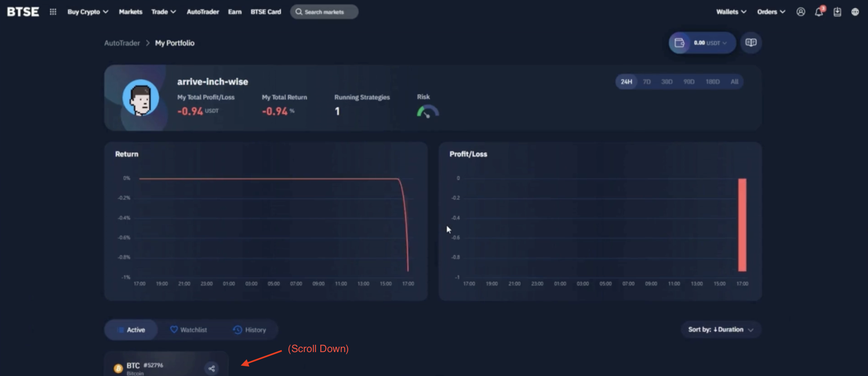Open the apps grid menu icon

tap(53, 12)
